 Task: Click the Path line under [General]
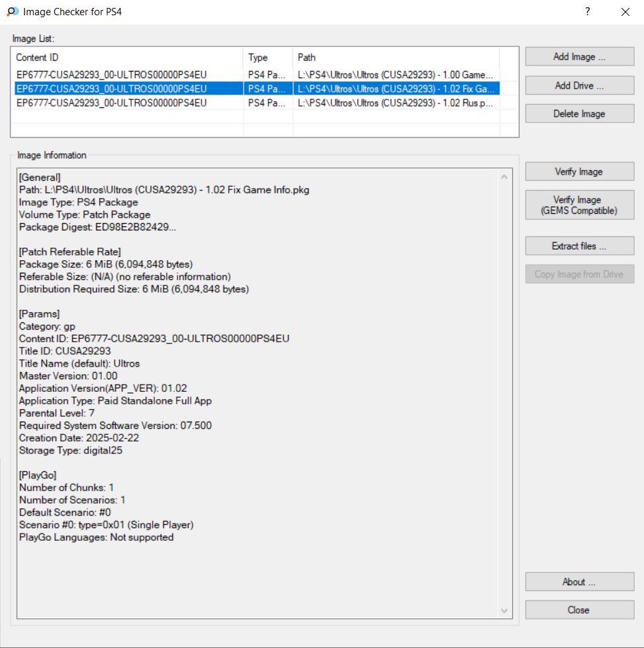[x=164, y=190]
